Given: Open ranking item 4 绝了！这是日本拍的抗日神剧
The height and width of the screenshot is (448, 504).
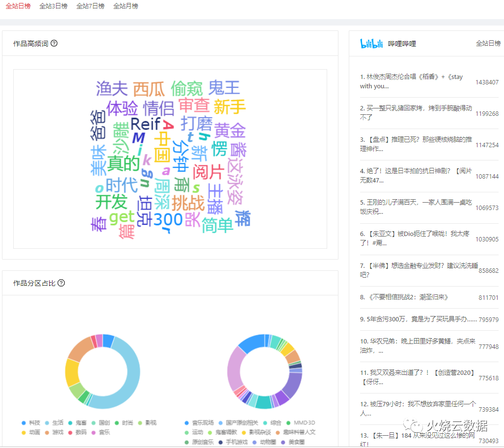Looking at the screenshot, I should tap(429, 176).
